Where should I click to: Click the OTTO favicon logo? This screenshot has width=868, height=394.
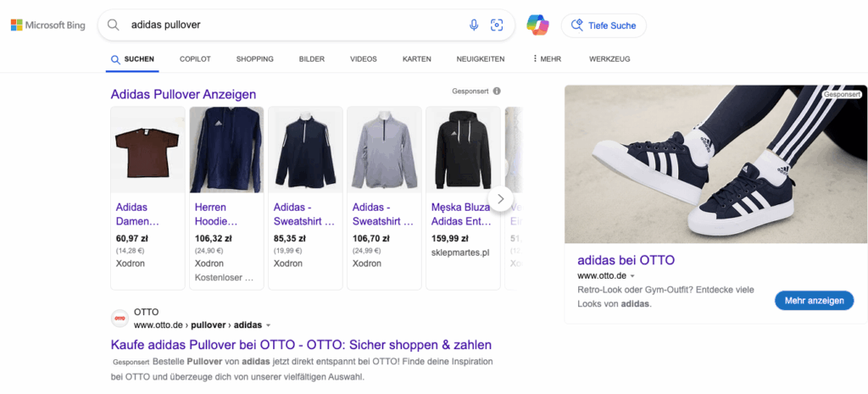[x=120, y=319]
